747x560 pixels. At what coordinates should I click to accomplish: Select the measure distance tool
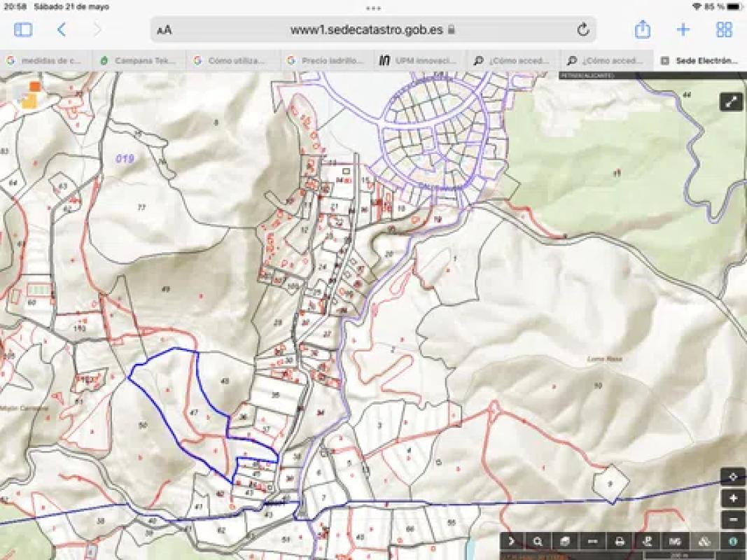(592, 541)
